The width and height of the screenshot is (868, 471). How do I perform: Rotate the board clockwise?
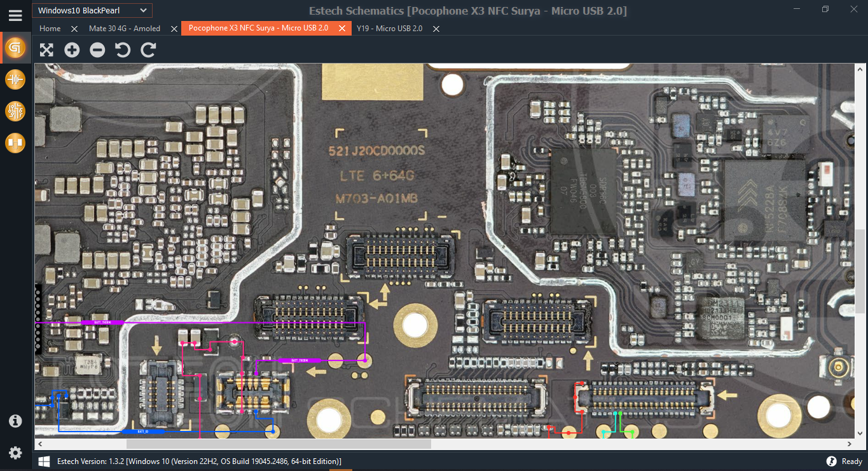click(x=148, y=50)
